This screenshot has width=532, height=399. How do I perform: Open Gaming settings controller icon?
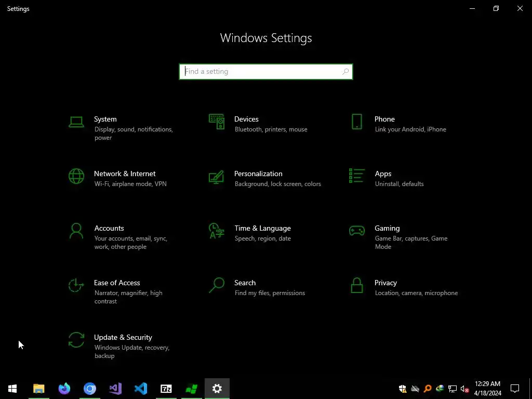coord(356,231)
